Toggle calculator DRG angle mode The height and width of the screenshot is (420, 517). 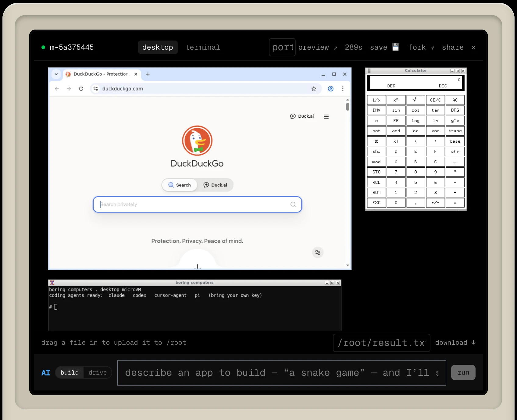[x=455, y=110]
